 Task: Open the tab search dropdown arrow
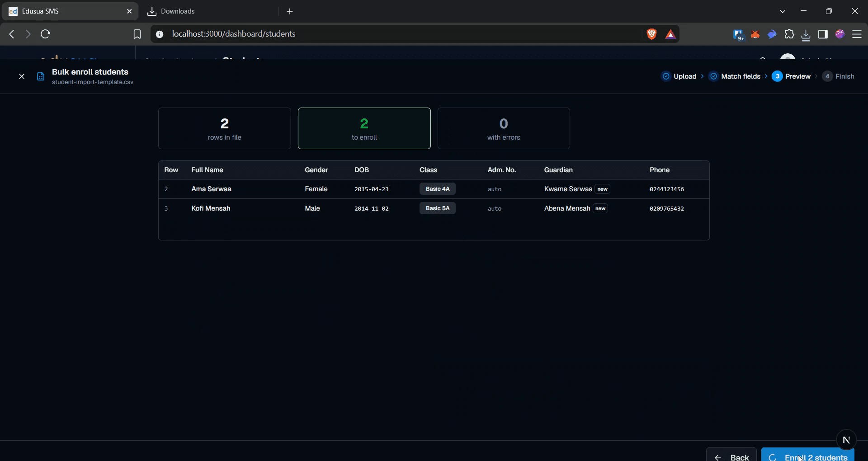783,11
